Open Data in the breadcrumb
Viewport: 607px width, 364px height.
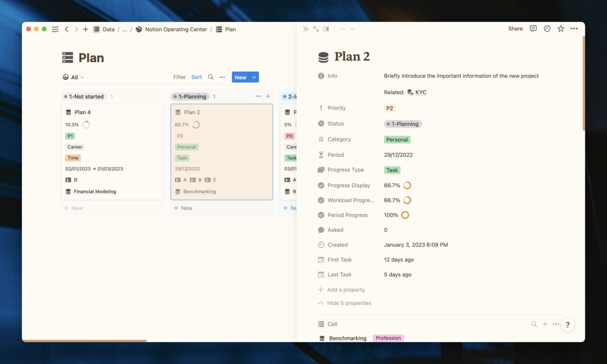pos(104,30)
